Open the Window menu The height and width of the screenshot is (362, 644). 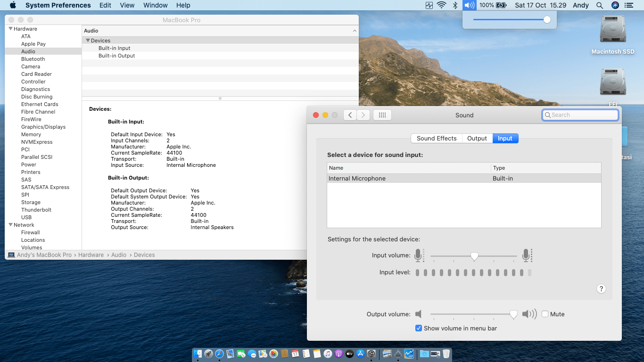(x=155, y=5)
